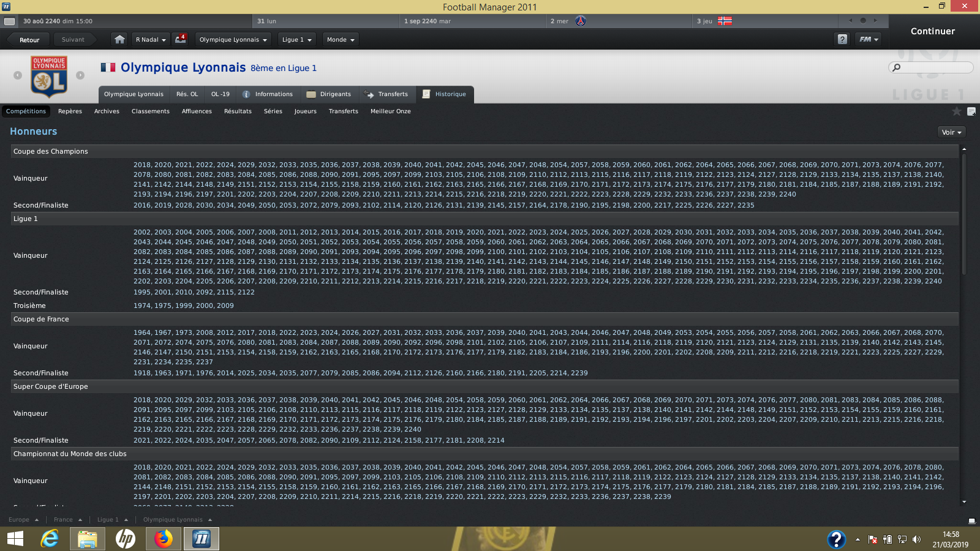Click the Retour back button
Image resolution: width=980 pixels, height=551 pixels.
(29, 40)
